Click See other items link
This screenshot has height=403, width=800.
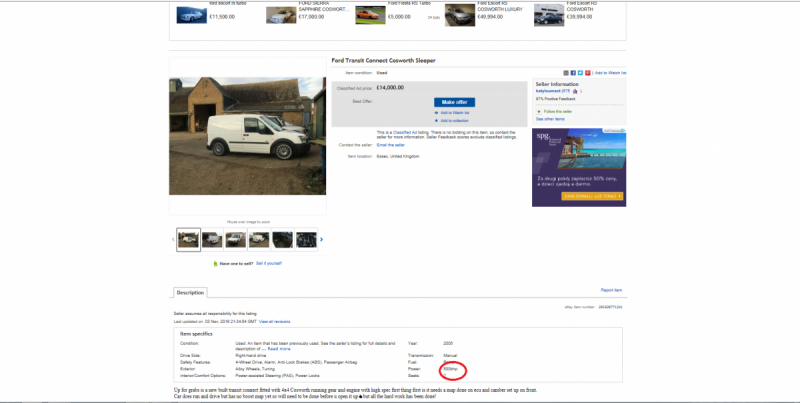point(550,119)
